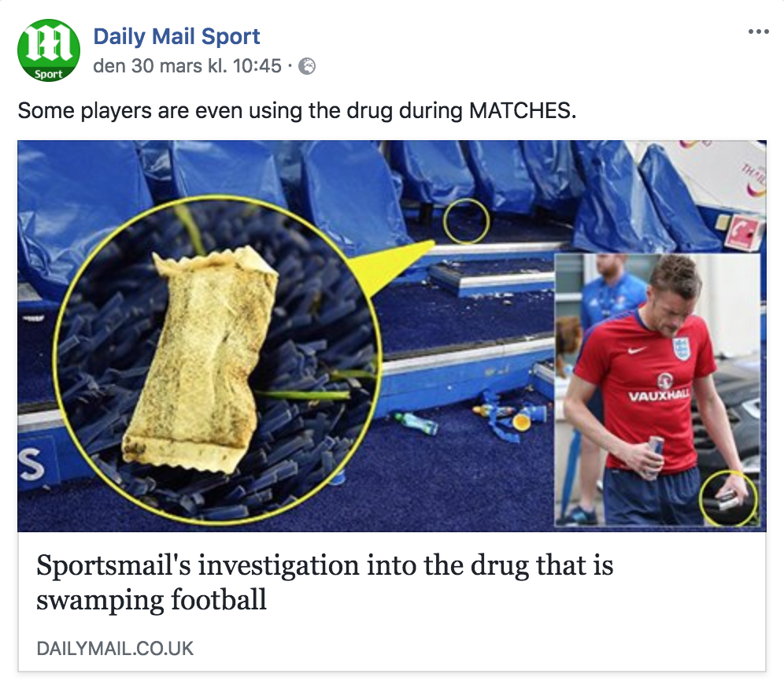This screenshot has width=784, height=685.
Task: Click the small yellow circle under dugout seats
Action: point(466,221)
